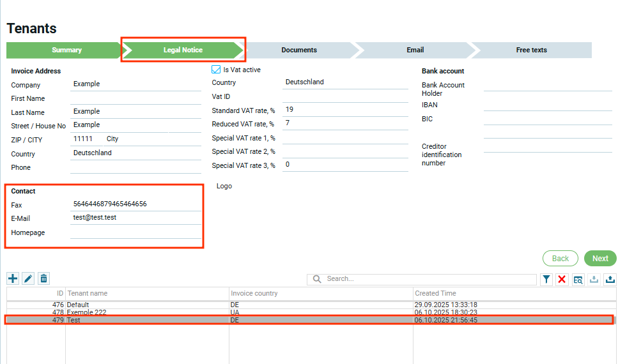Toggle the Is Vat active checkbox
The width and height of the screenshot is (618, 364).
[x=216, y=70]
